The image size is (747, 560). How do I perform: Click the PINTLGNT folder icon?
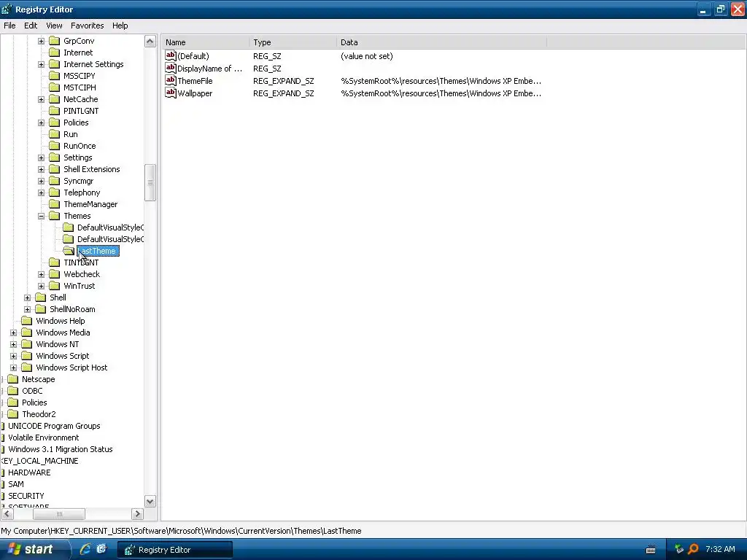coord(54,111)
